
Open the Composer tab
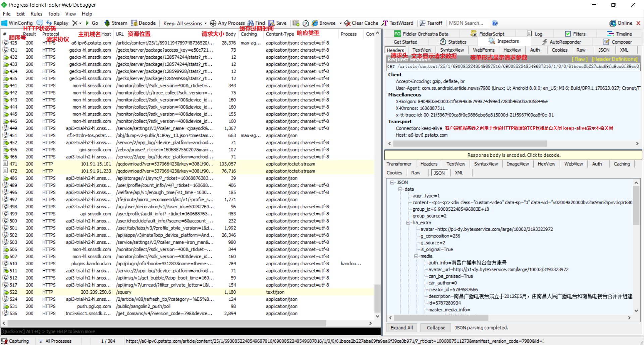click(x=618, y=42)
